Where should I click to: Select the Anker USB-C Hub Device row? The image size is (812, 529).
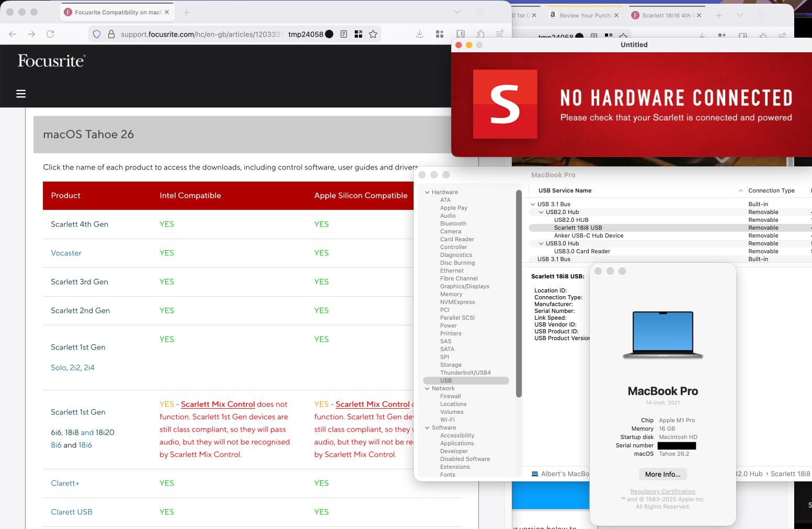point(670,236)
